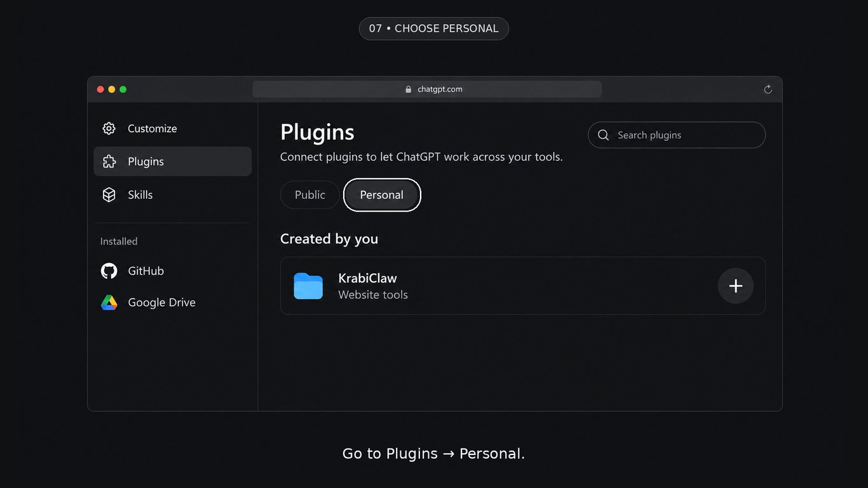Open Plugins in the sidebar

tap(173, 161)
